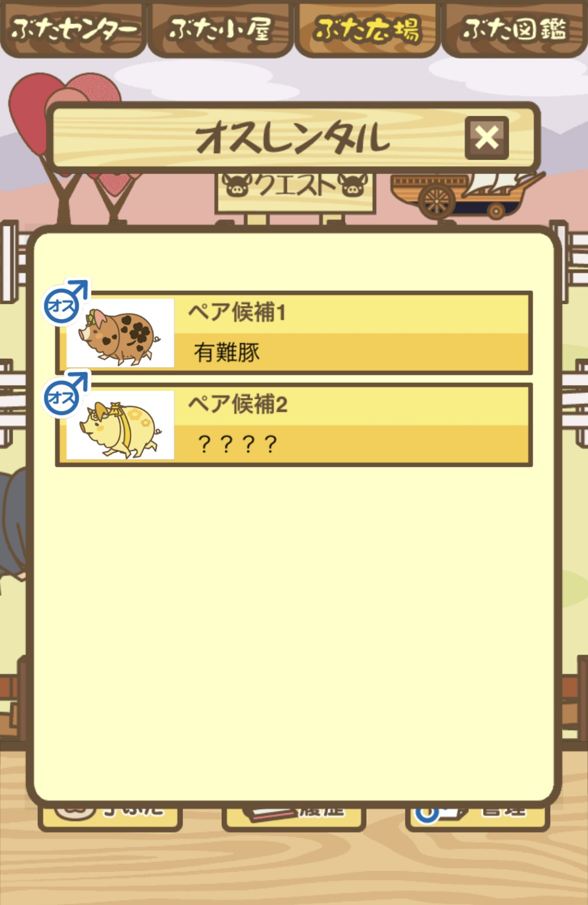The image size is (588, 905).
Task: Select the brown spotted pig thumbnail
Action: [x=120, y=333]
